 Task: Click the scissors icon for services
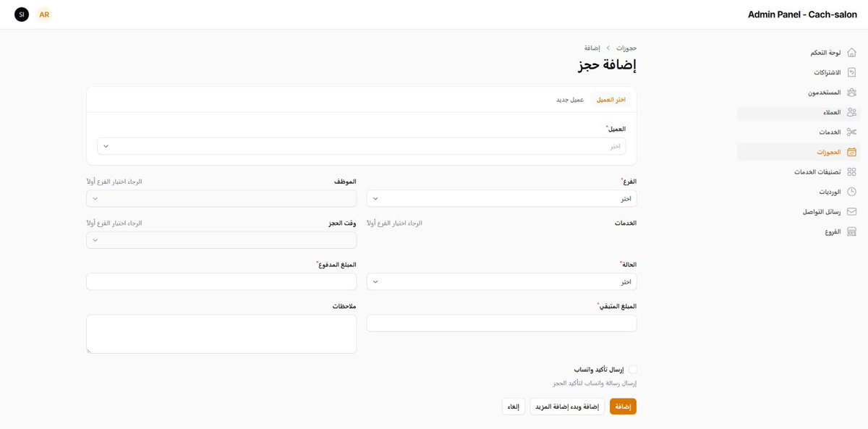(x=851, y=132)
